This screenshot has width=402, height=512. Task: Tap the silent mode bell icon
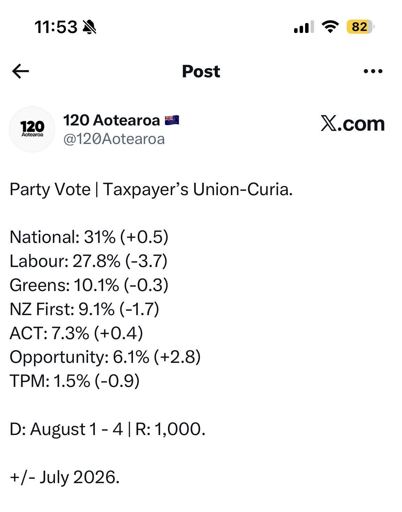coord(89,27)
